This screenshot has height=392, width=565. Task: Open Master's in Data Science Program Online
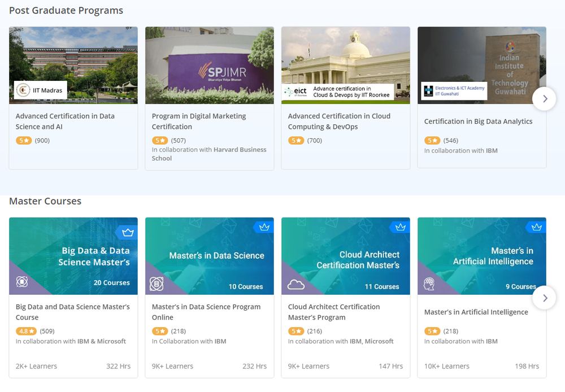coord(206,312)
